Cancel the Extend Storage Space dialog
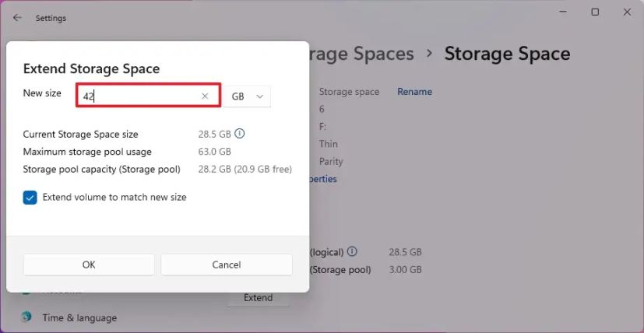This screenshot has height=333, width=644. coord(227,265)
